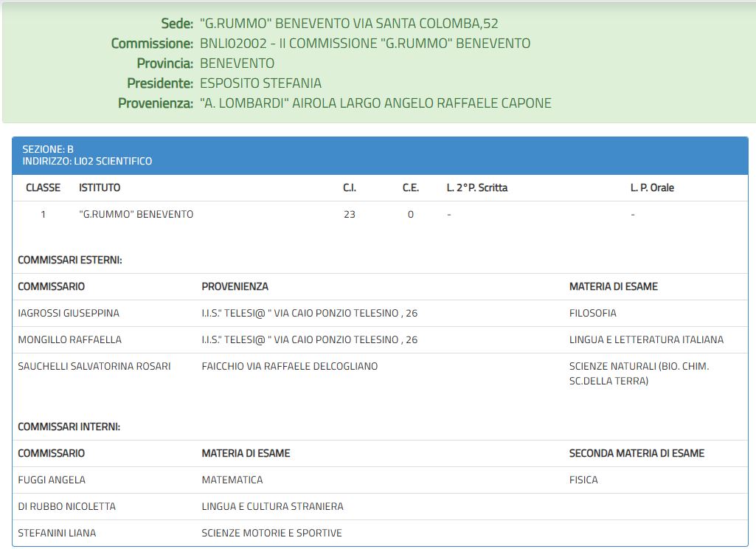Select class number 1 cell

click(43, 214)
